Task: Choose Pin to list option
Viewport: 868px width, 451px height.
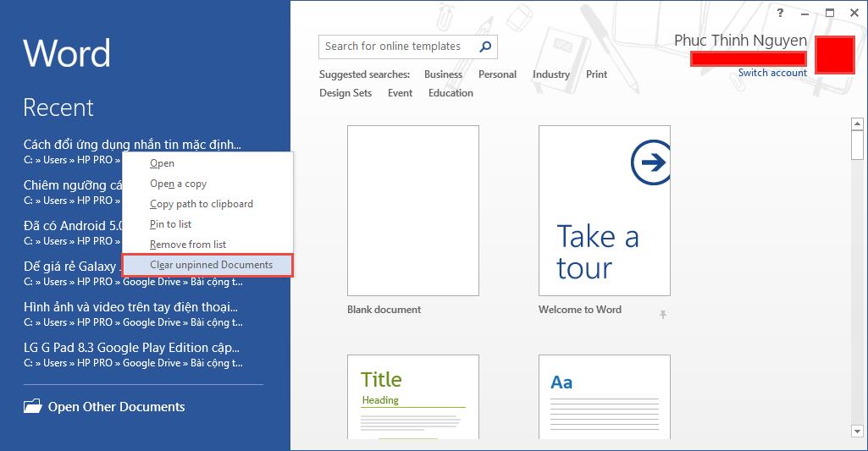Action: tap(170, 224)
